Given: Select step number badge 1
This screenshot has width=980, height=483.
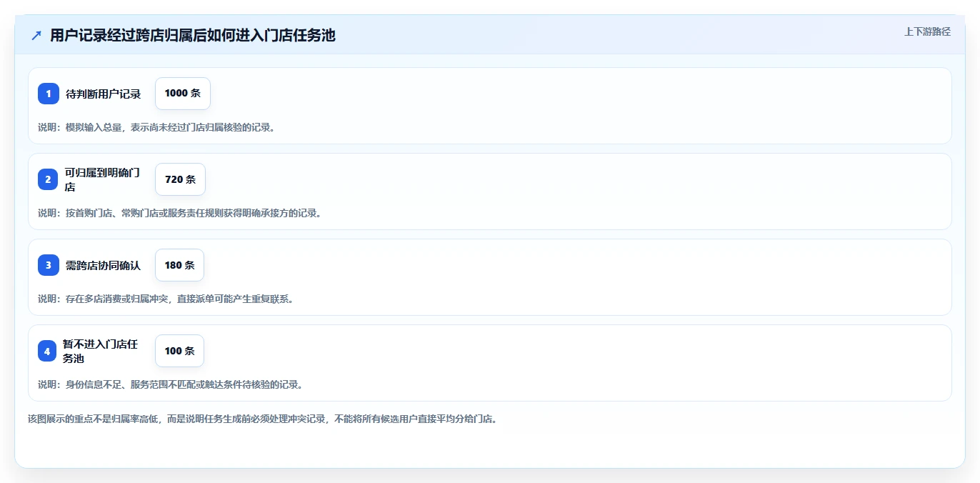Looking at the screenshot, I should click(48, 94).
